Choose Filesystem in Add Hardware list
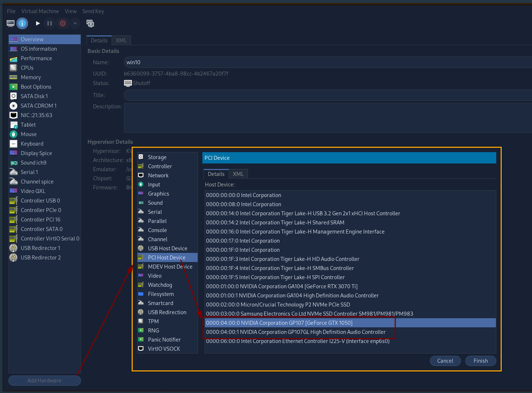This screenshot has height=393, width=532. point(167,294)
